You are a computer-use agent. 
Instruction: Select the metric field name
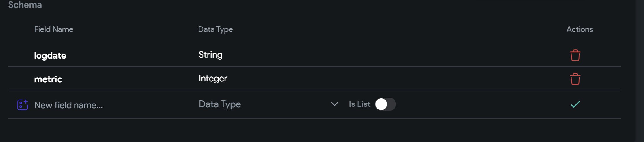48,79
